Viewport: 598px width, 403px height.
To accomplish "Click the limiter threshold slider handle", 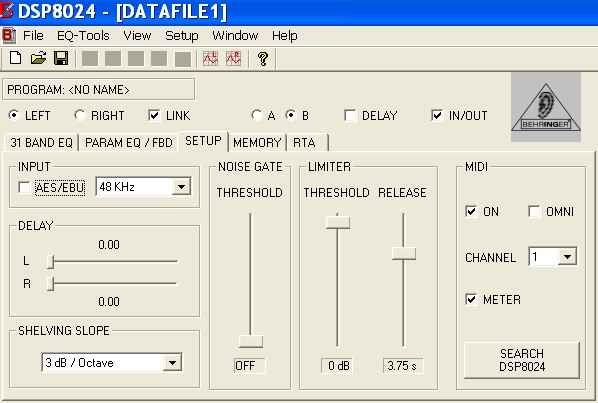I will [x=338, y=222].
